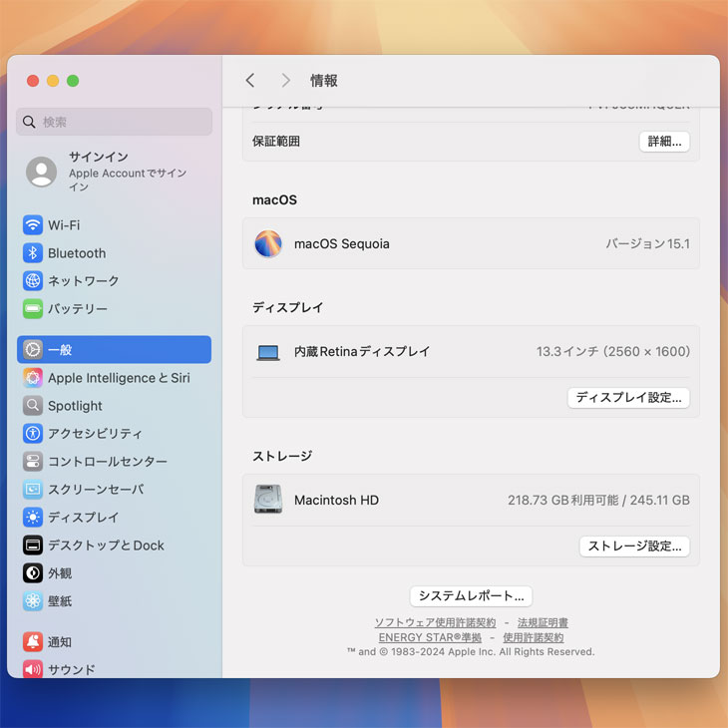Viewport: 728px width, 728px height.
Task: Open システムレポート... button
Action: 472,596
